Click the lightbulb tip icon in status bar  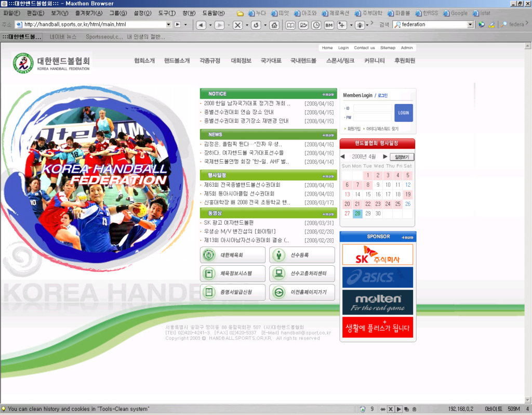point(4,409)
